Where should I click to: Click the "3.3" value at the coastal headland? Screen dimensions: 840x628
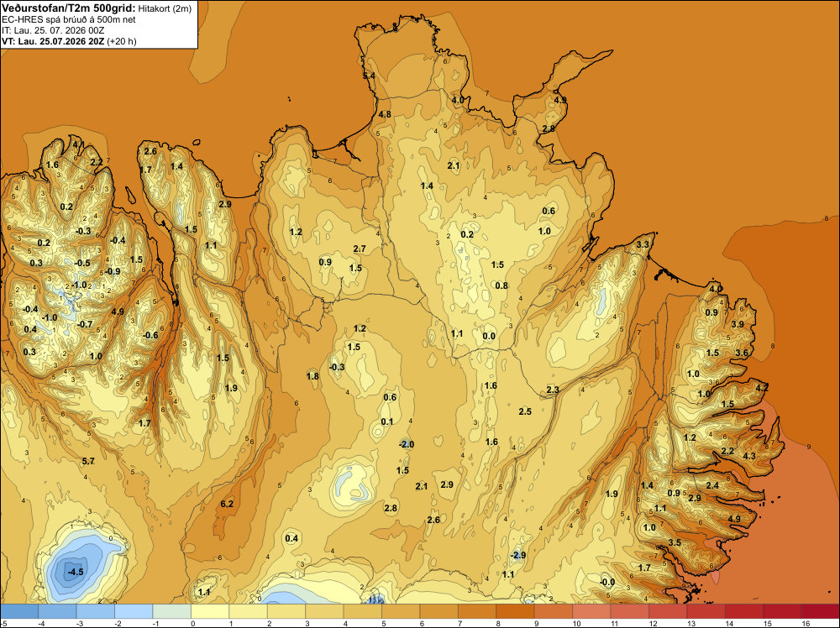pyautogui.click(x=643, y=244)
